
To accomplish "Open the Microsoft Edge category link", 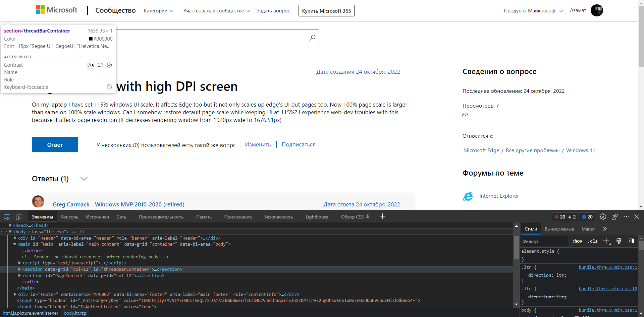I will click(x=481, y=150).
